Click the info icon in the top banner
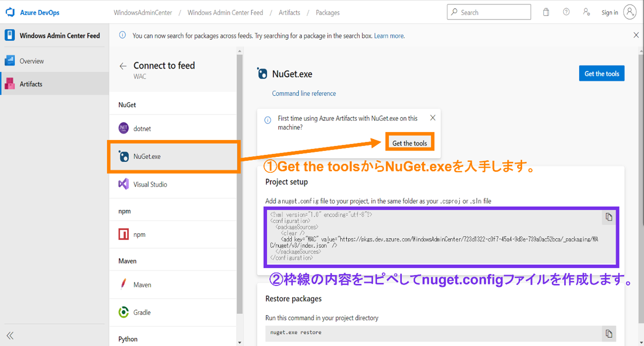This screenshot has width=644, height=346. pos(122,35)
